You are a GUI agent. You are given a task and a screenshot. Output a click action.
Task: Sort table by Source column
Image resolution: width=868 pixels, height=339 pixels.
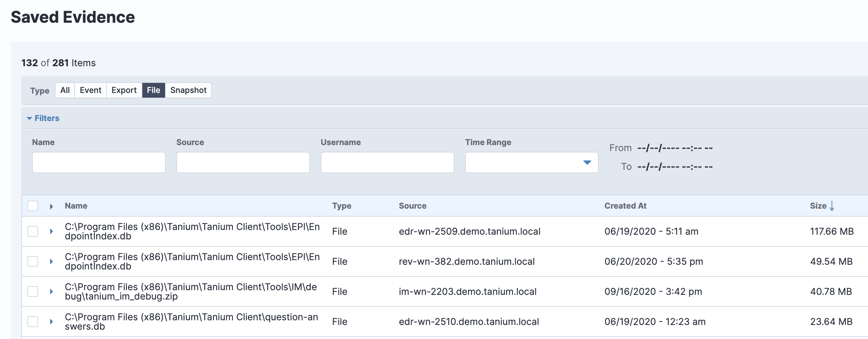click(412, 206)
